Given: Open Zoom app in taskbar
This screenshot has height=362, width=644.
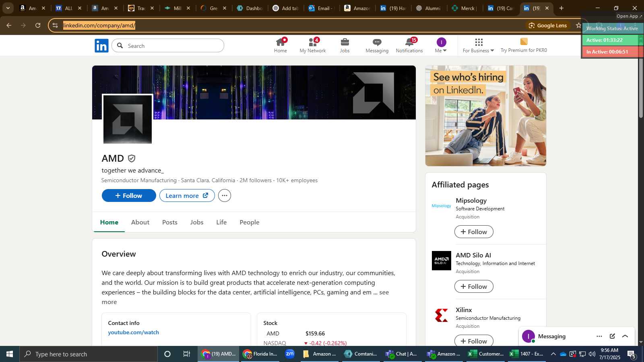Looking at the screenshot, I should point(290,354).
